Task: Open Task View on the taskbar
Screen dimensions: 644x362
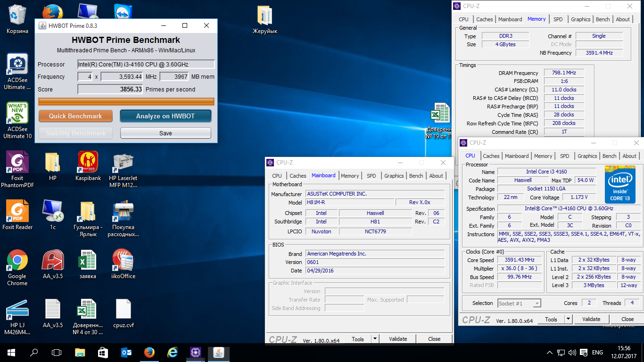Action: click(x=57, y=352)
